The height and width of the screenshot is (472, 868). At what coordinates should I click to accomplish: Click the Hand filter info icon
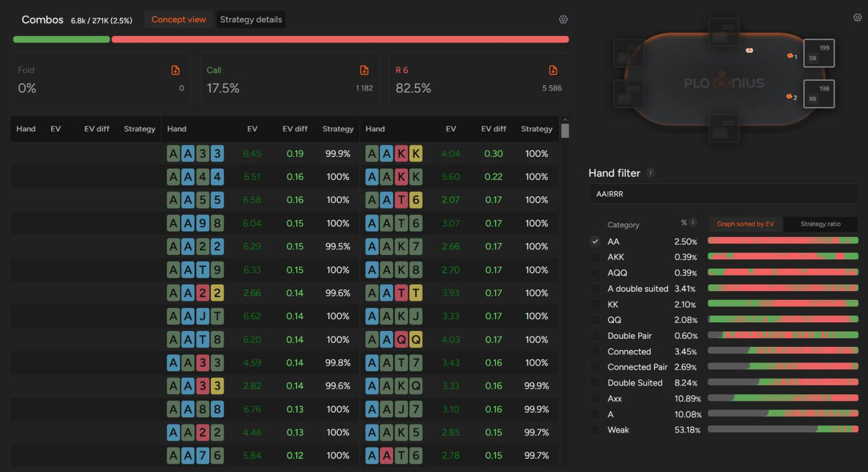(650, 173)
